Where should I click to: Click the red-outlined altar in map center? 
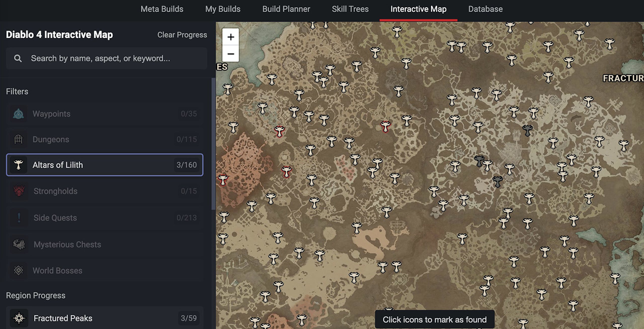(385, 126)
